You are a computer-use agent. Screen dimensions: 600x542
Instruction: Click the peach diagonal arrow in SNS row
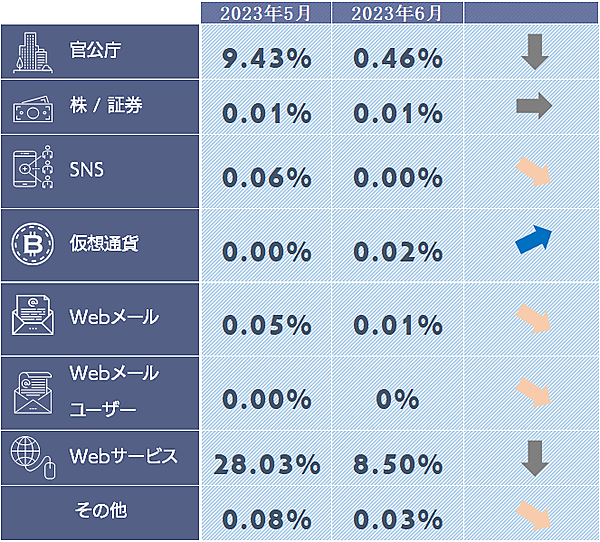pos(533,172)
